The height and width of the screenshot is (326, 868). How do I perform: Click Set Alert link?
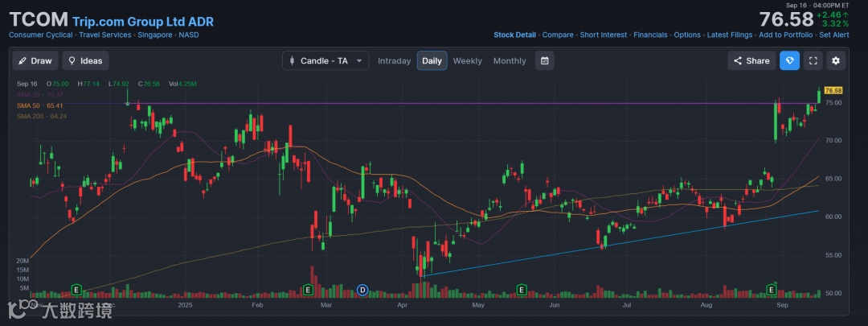click(x=834, y=35)
